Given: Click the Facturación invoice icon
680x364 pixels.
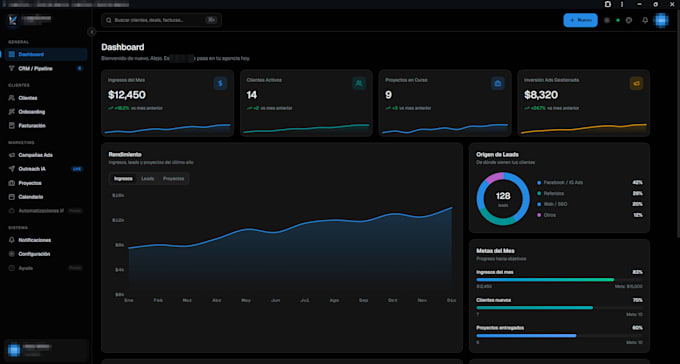Looking at the screenshot, I should (12, 126).
